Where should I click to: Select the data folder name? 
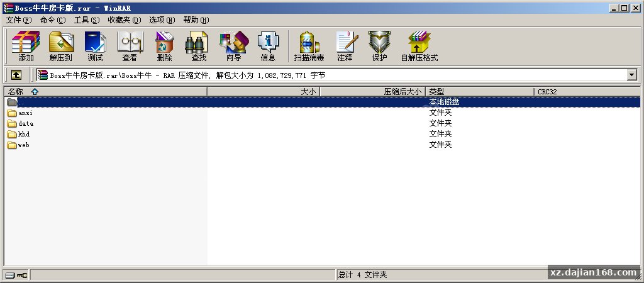pyautogui.click(x=25, y=123)
